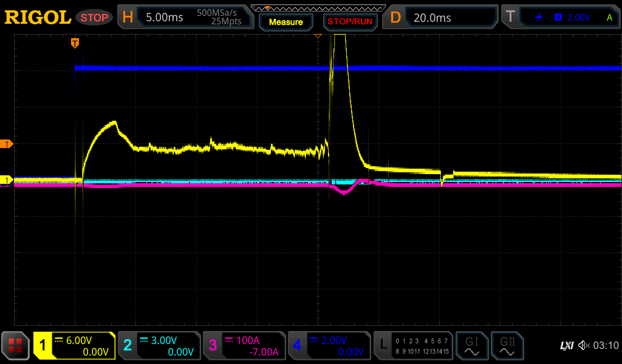This screenshot has height=364, width=622.
Task: Click the channel 1 ground level marker
Action: point(7,180)
